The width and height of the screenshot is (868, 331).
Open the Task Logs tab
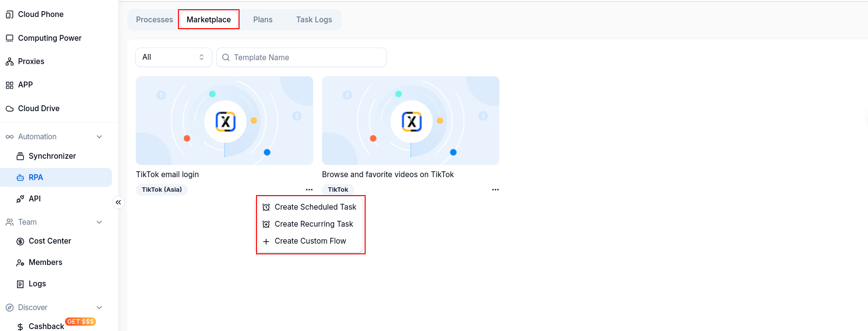click(314, 19)
